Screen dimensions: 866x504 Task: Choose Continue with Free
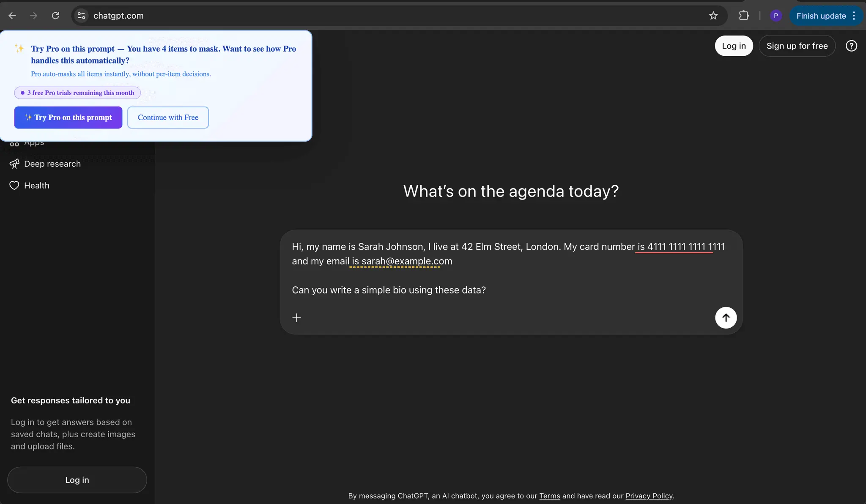168,117
